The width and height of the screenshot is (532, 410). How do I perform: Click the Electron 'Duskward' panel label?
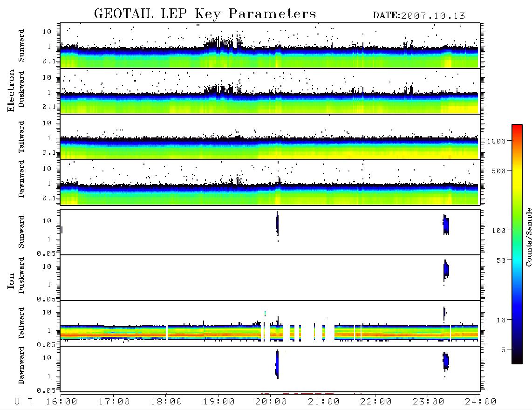(21, 89)
